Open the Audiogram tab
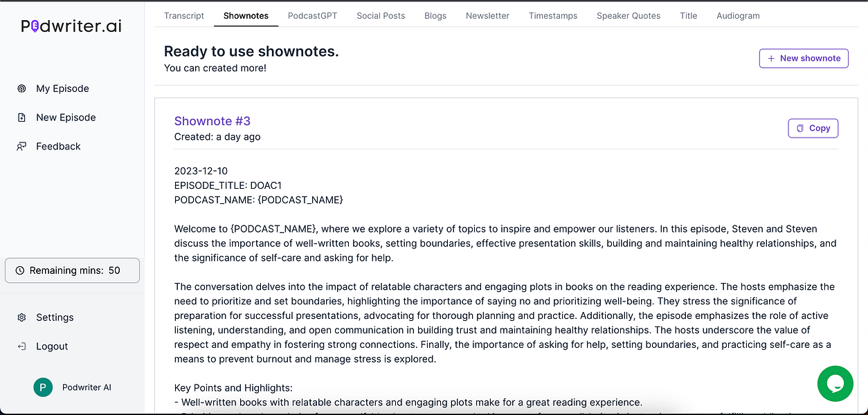The image size is (868, 415). point(738,15)
